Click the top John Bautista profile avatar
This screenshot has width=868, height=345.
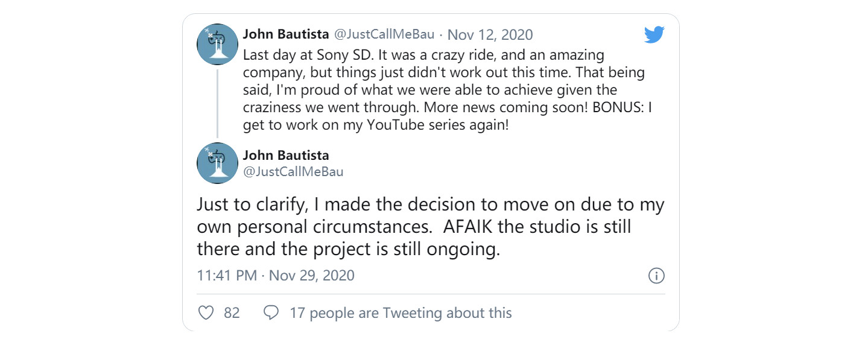coord(218,45)
